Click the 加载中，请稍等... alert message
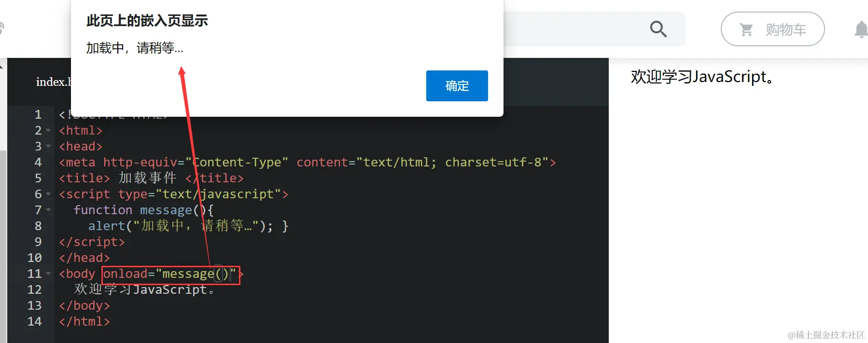868x343 pixels. (x=135, y=48)
